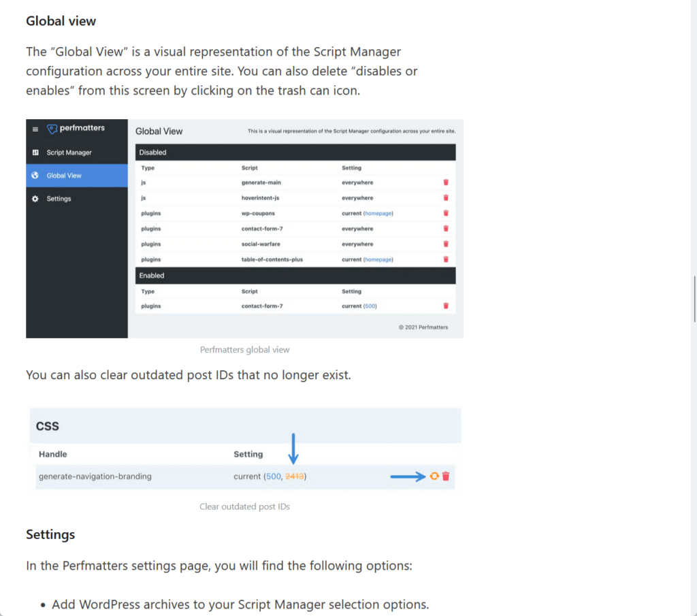This screenshot has height=616, width=697.
Task: Click the struck-through 2413 post ID
Action: coord(294,476)
